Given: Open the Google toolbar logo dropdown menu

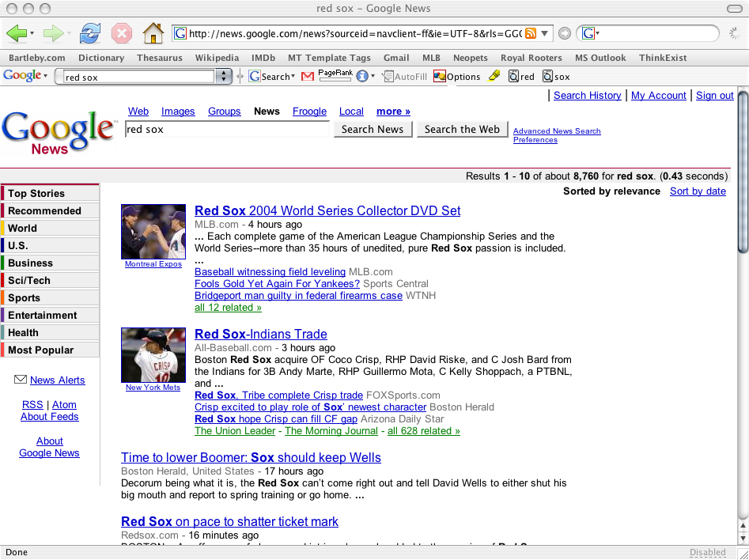Looking at the screenshot, I should (45, 77).
